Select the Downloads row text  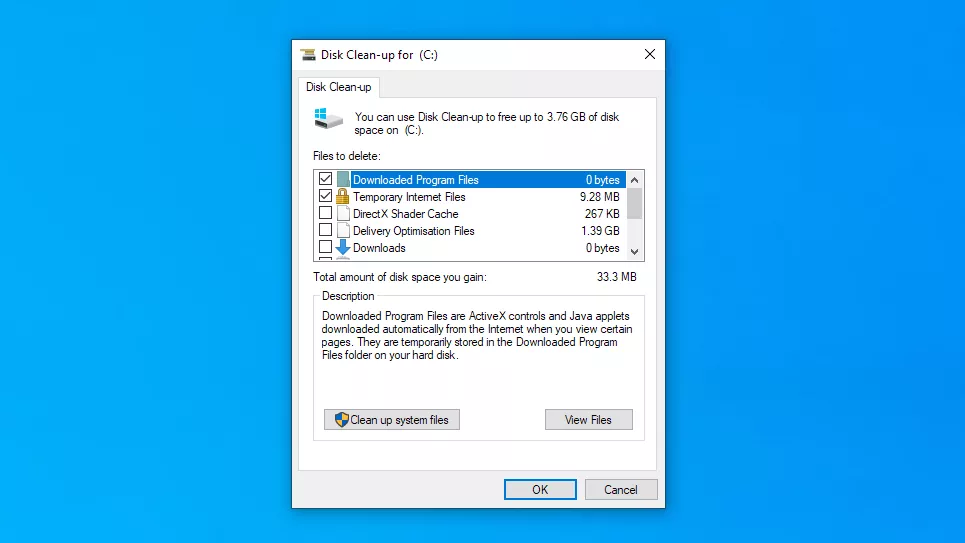coord(379,248)
